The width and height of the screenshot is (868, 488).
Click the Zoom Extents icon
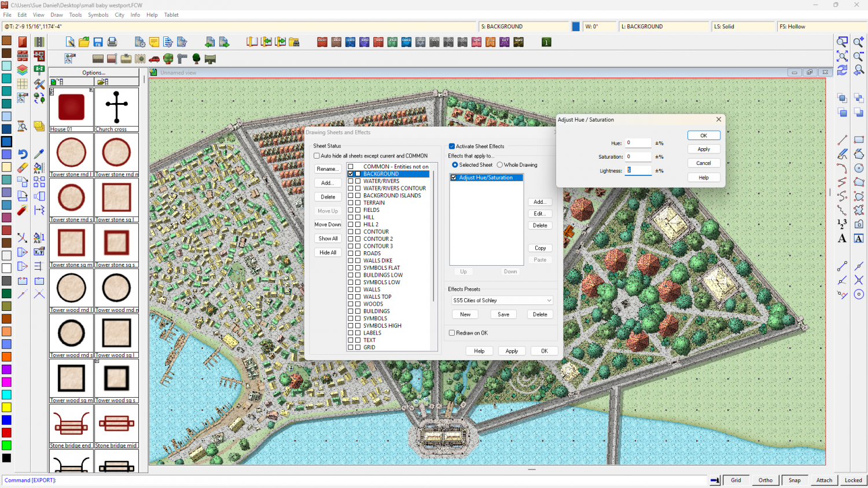point(842,56)
